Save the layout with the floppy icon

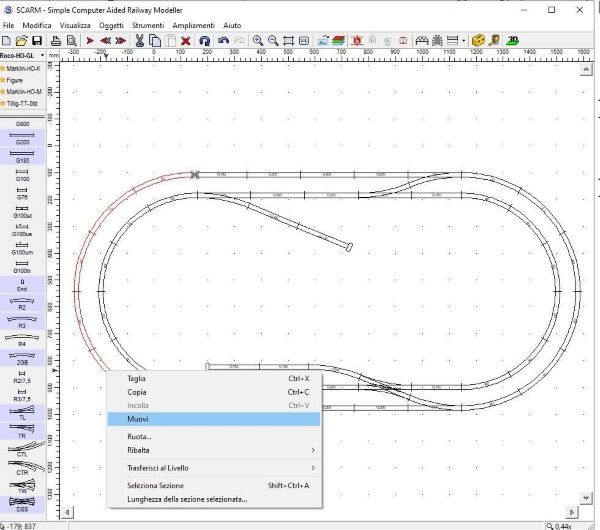point(37,41)
